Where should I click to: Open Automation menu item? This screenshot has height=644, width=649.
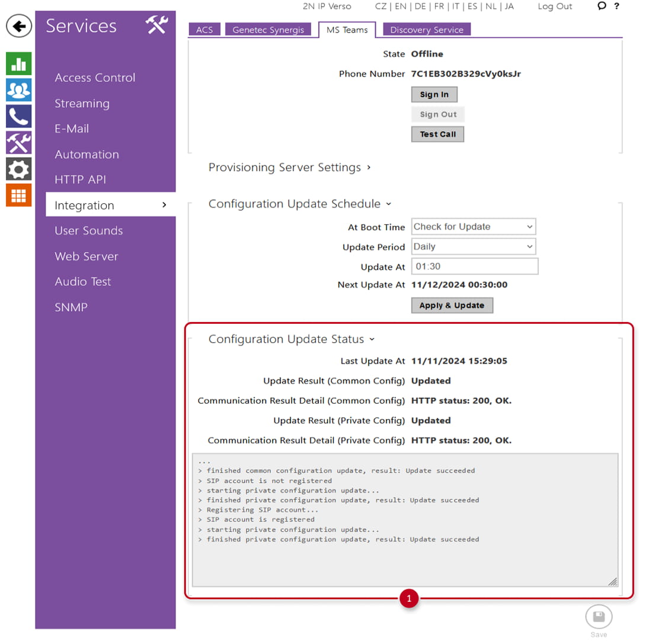[x=87, y=155]
